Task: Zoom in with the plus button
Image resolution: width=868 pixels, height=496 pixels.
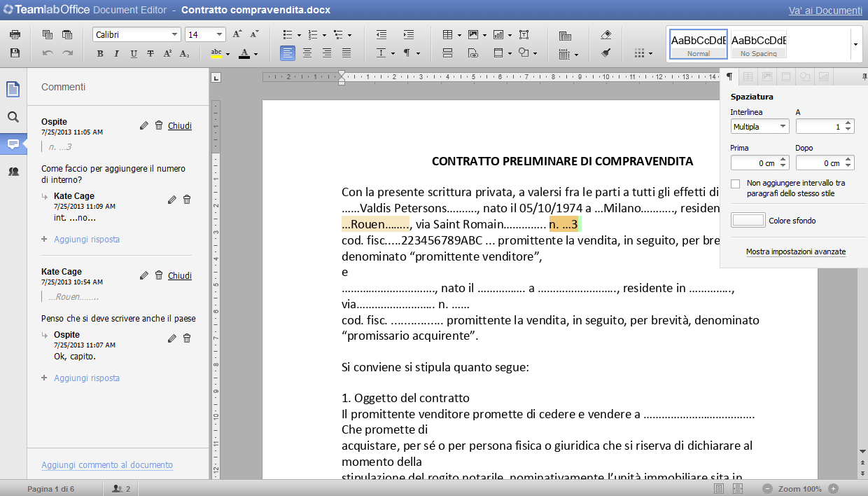Action: [x=833, y=488]
